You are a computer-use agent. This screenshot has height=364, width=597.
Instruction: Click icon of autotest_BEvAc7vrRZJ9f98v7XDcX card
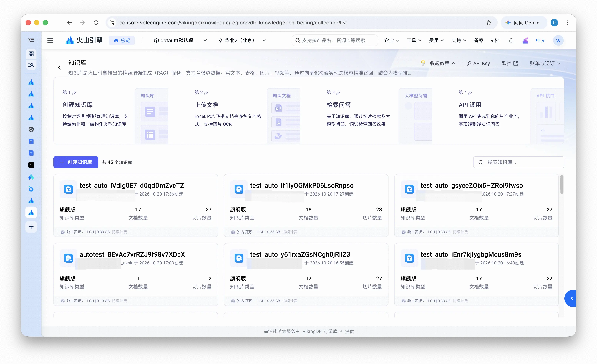[69, 258]
